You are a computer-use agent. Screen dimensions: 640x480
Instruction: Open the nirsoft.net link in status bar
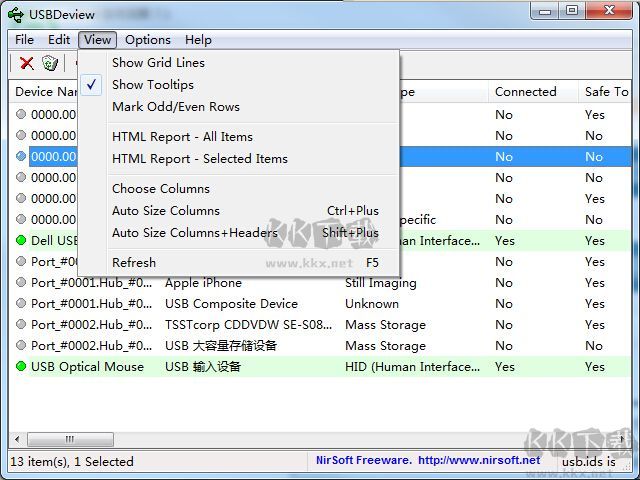(479, 460)
